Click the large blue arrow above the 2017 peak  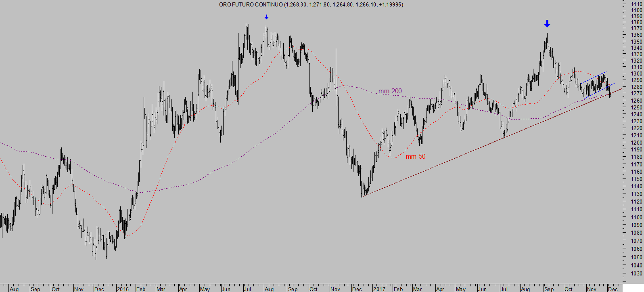click(547, 24)
